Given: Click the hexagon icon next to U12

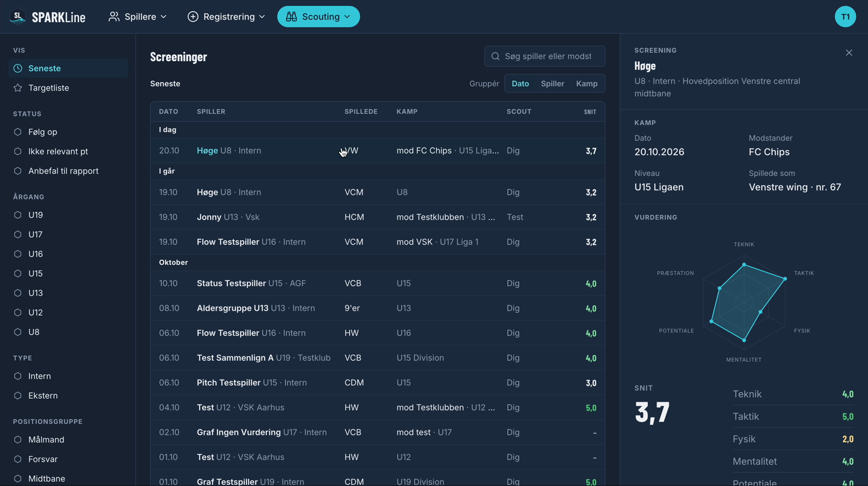Looking at the screenshot, I should click(x=18, y=312).
